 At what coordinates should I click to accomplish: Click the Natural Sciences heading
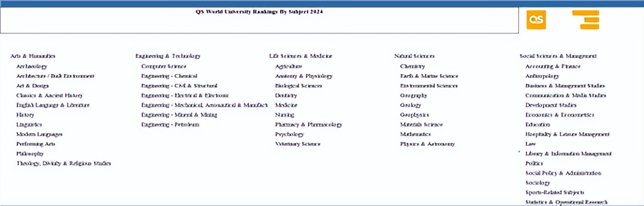tap(414, 56)
